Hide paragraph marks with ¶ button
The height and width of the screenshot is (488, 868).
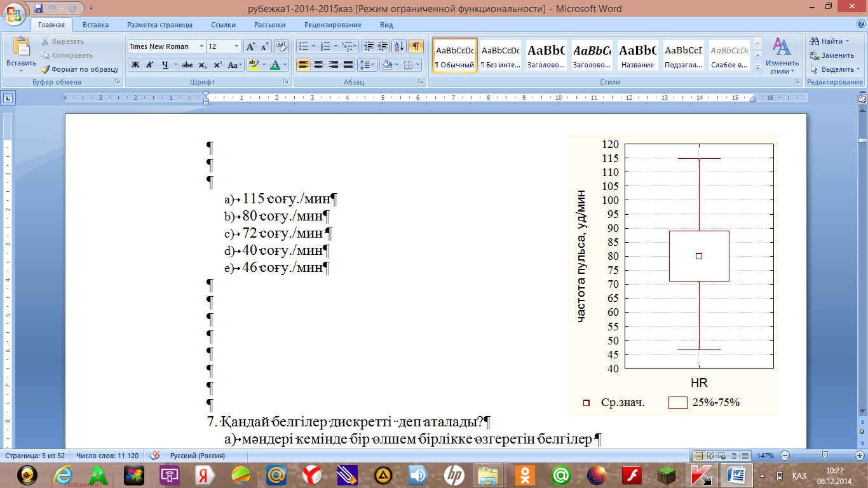point(416,46)
